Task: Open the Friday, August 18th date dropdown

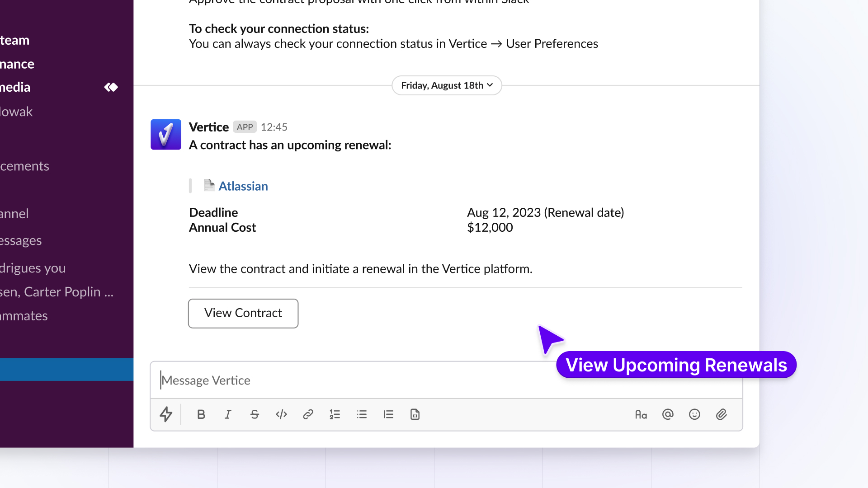Action: [x=446, y=85]
